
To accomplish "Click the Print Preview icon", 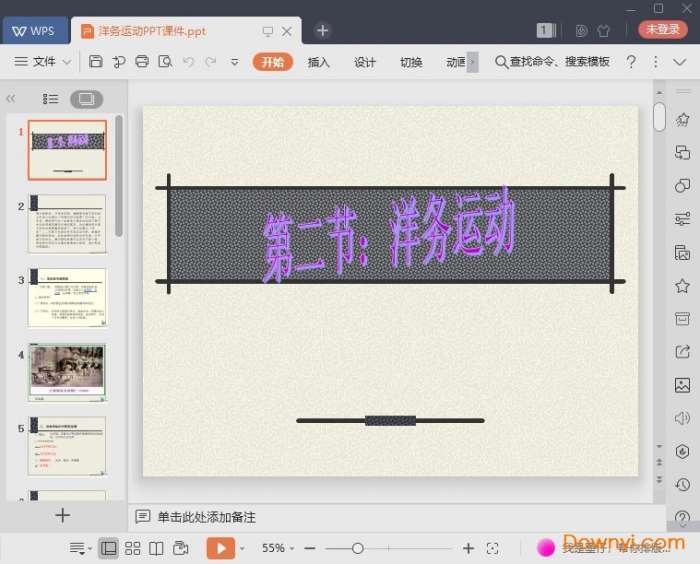I will click(x=165, y=62).
